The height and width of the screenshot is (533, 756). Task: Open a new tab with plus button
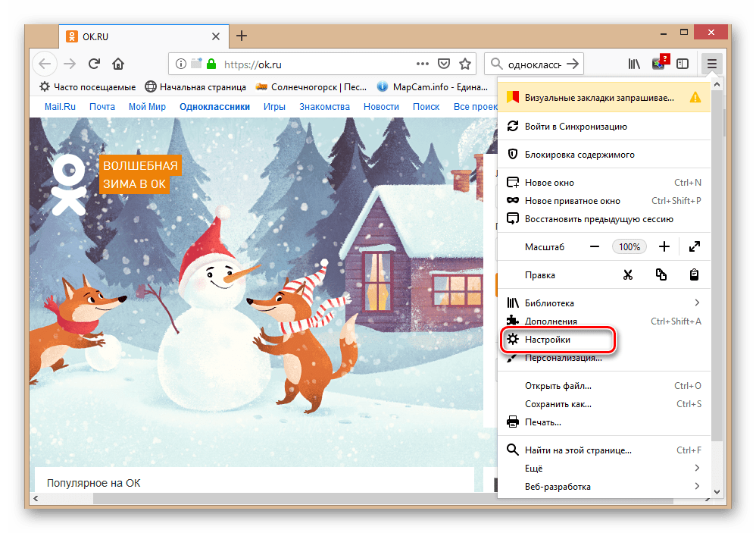[x=242, y=36]
